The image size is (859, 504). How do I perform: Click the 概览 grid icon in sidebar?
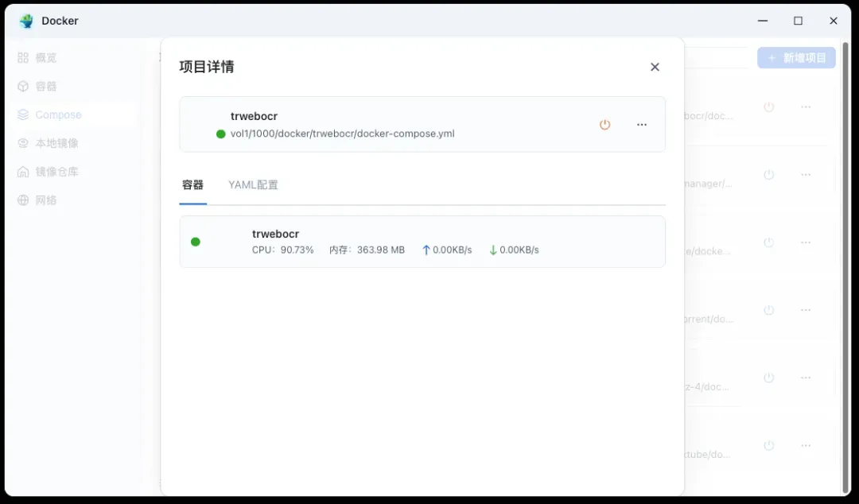tap(23, 57)
